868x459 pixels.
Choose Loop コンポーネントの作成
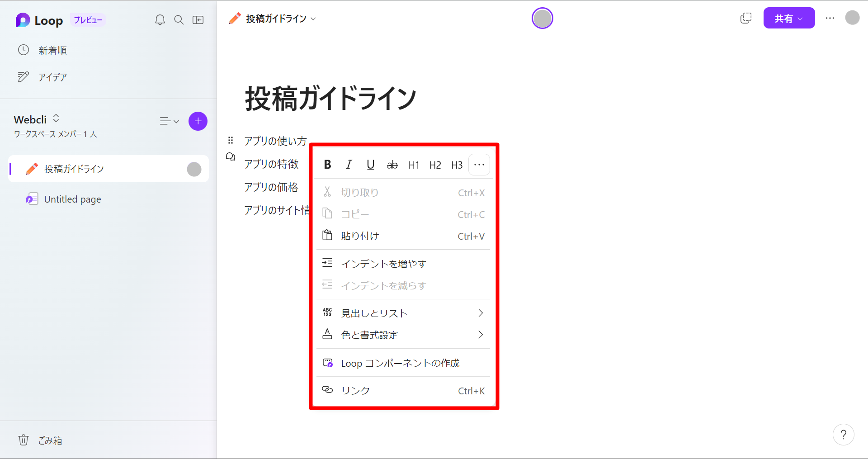click(403, 363)
